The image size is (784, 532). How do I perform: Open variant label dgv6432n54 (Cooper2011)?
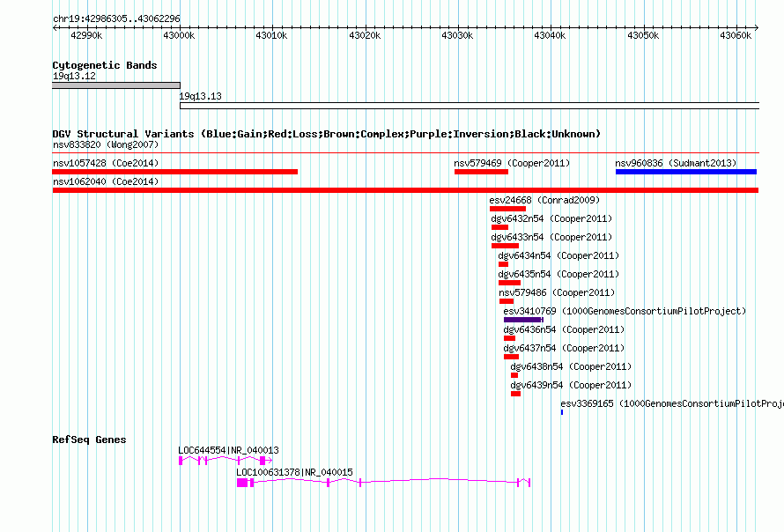pyautogui.click(x=551, y=218)
